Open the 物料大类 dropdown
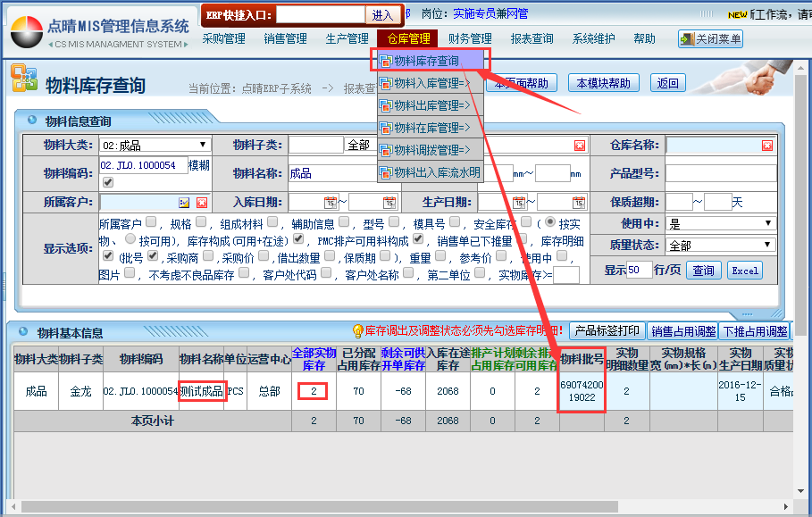Screen dimensions: 812x517 point(155,145)
